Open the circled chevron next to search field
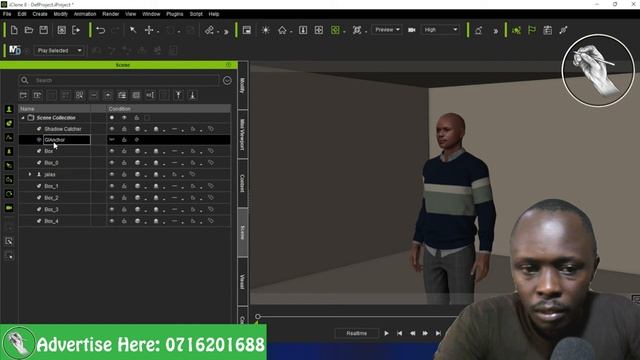 (x=227, y=80)
